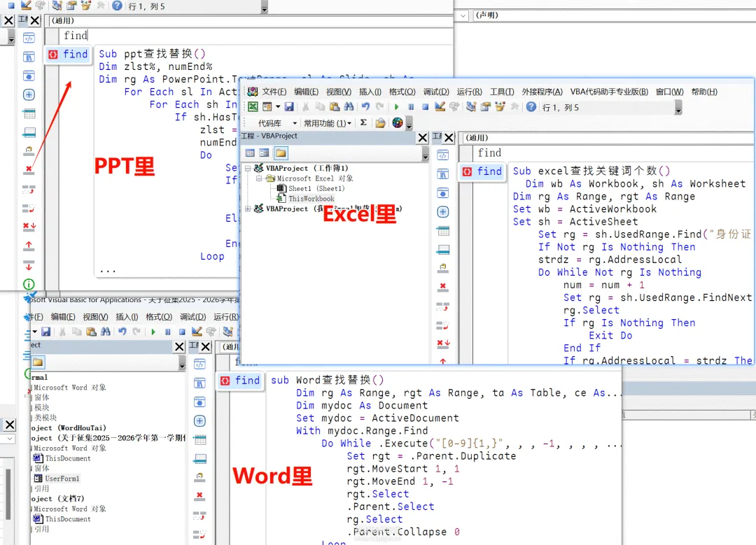
Task: Click plus circle icon in Word side tool panel
Action: tap(199, 420)
